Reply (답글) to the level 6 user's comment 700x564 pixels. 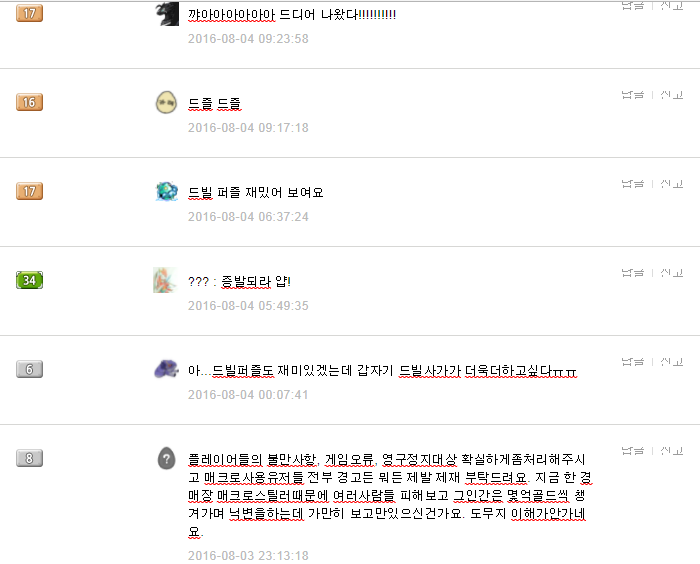pyautogui.click(x=633, y=361)
